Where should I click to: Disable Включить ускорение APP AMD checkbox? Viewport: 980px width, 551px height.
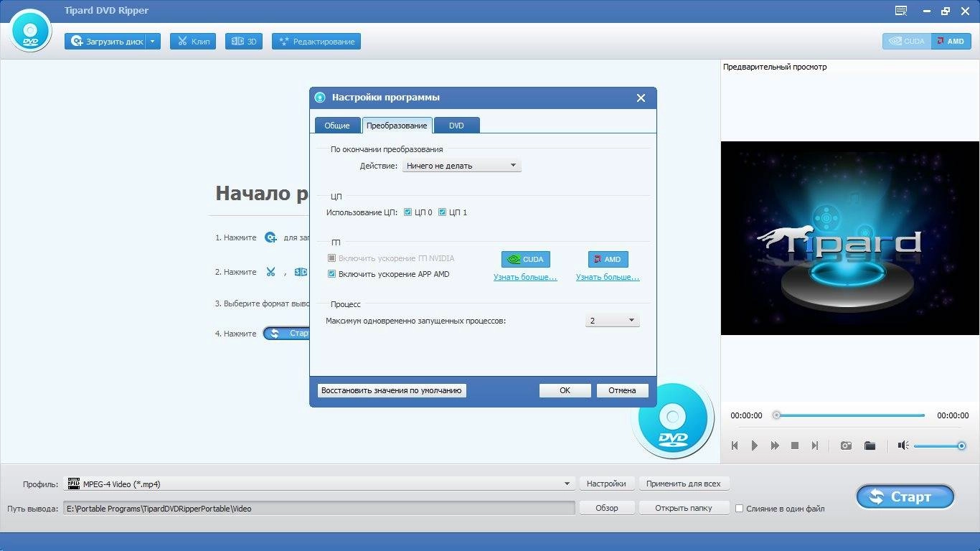(x=331, y=274)
